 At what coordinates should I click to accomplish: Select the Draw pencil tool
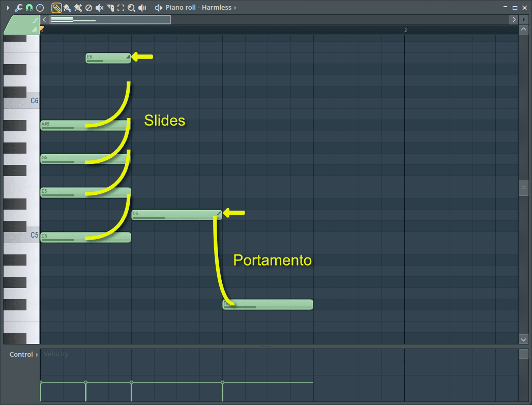tap(56, 8)
